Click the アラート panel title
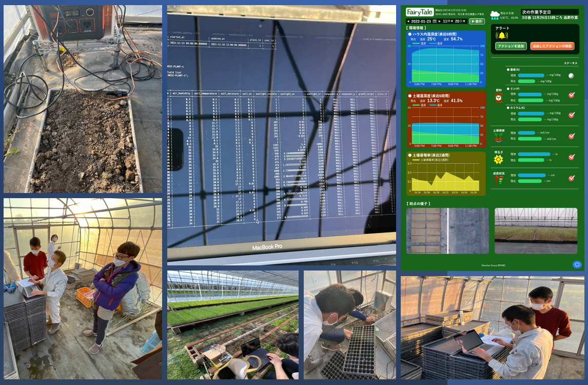588x385 pixels. [502, 29]
